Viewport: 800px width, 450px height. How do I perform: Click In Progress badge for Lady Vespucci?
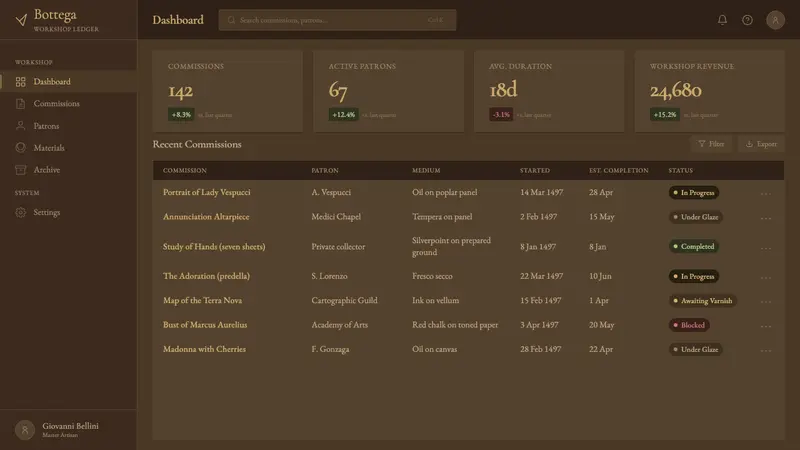[x=694, y=193]
